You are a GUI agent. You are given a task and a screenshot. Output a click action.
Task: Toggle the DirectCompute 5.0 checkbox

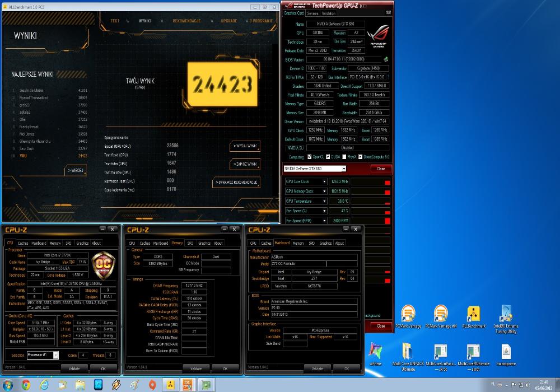[360, 157]
